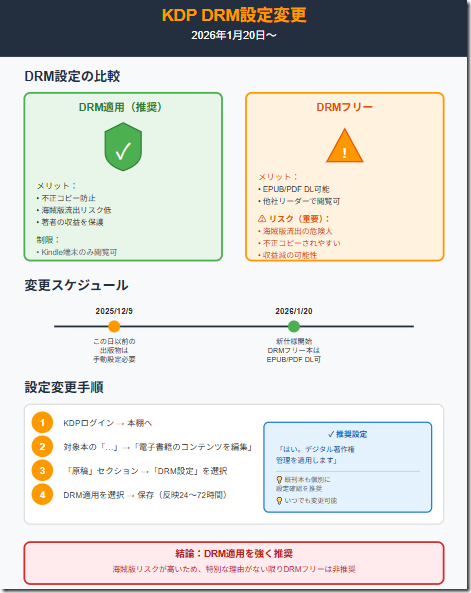Click the 設定変更手順 heading
471x593 pixels.
64,387
